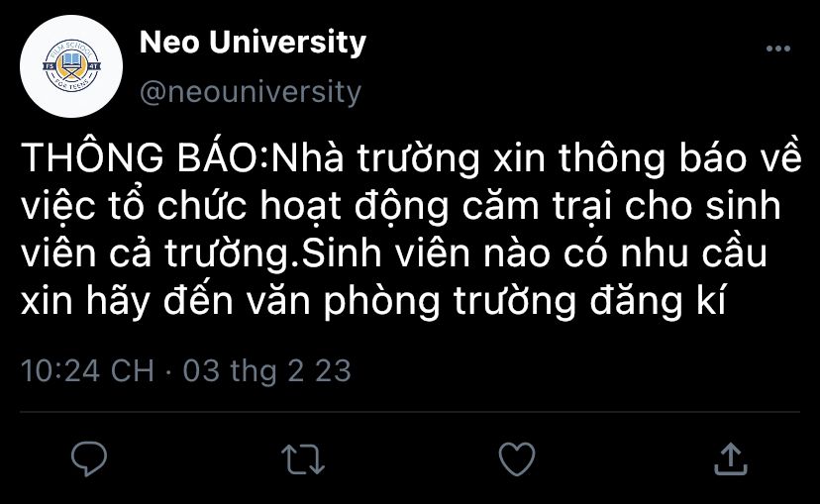The width and height of the screenshot is (820, 504).
Task: Open the three-dot more options menu
Action: [778, 49]
